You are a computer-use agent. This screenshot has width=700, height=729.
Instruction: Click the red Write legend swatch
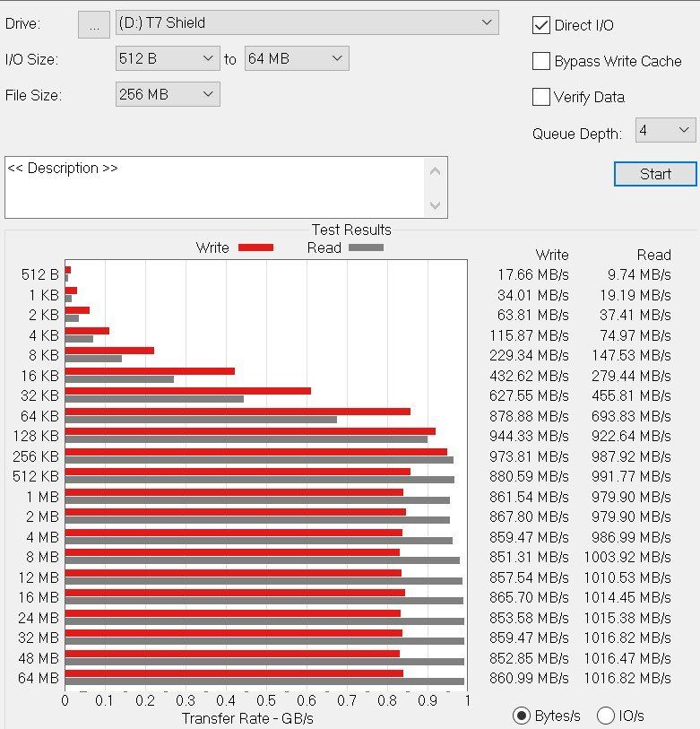click(255, 247)
